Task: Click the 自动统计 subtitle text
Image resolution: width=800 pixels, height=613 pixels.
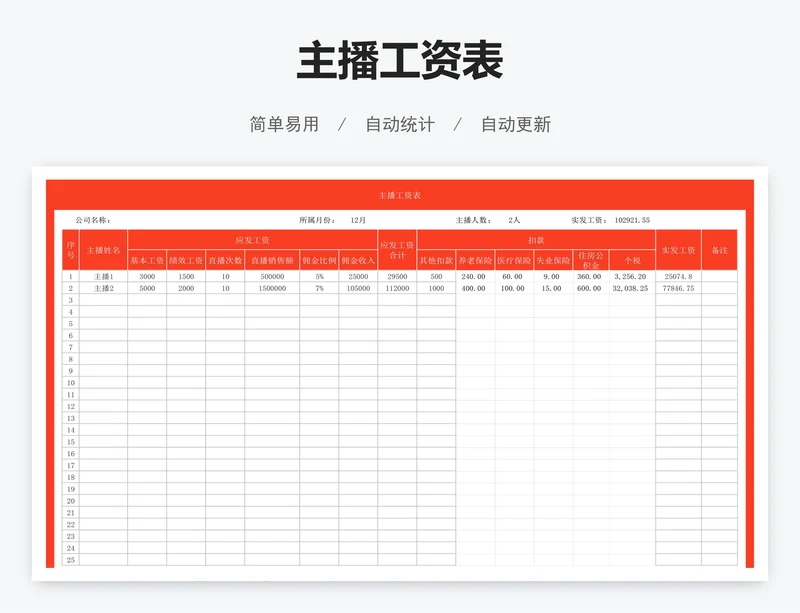Action: [x=400, y=124]
